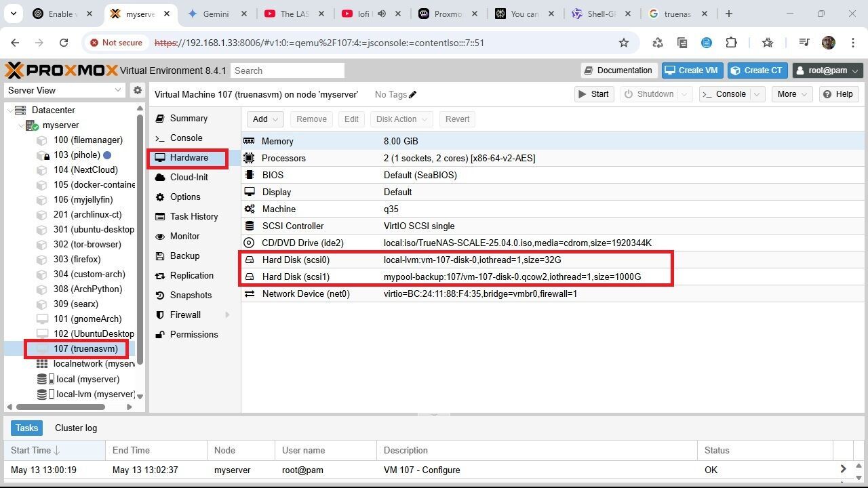Open the More actions dropdown
This screenshot has height=488, width=868.
tap(791, 94)
